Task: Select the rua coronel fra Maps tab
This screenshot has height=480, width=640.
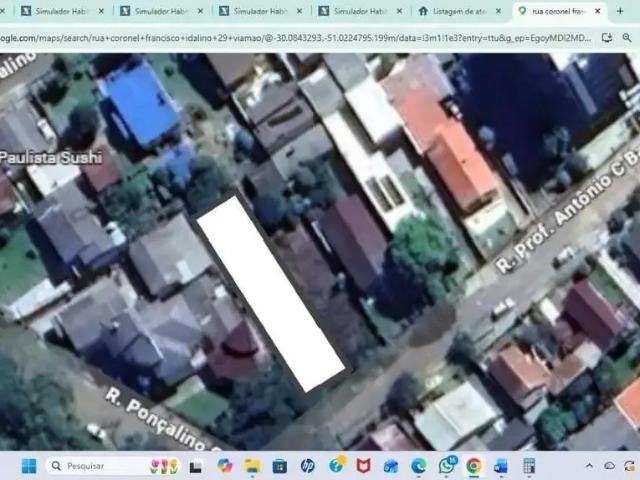Action: click(559, 11)
